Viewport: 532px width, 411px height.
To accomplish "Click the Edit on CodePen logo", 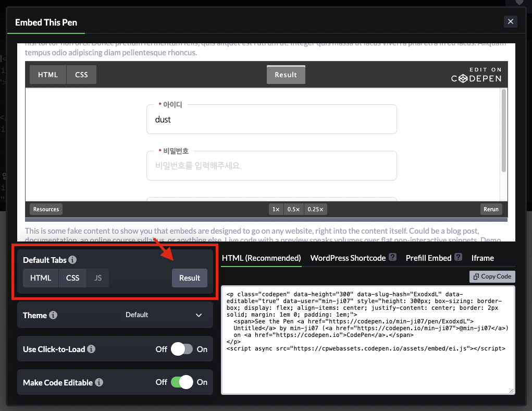I will [476, 75].
